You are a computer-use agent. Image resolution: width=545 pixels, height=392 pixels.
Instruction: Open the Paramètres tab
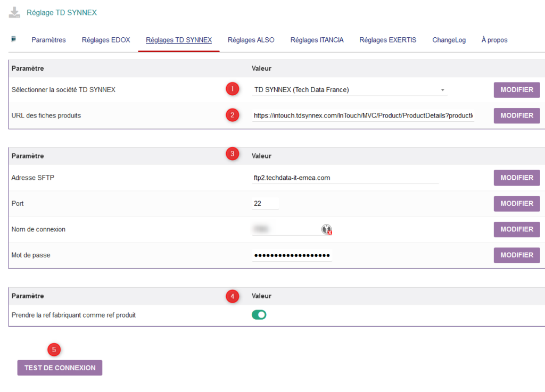click(x=48, y=40)
